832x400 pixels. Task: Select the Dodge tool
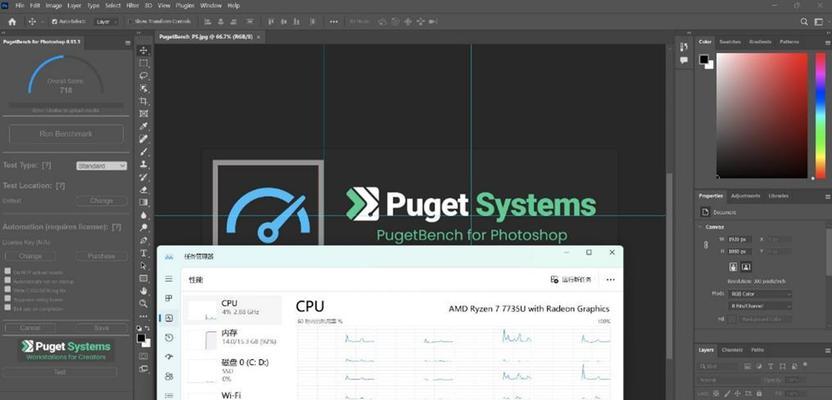click(x=143, y=228)
